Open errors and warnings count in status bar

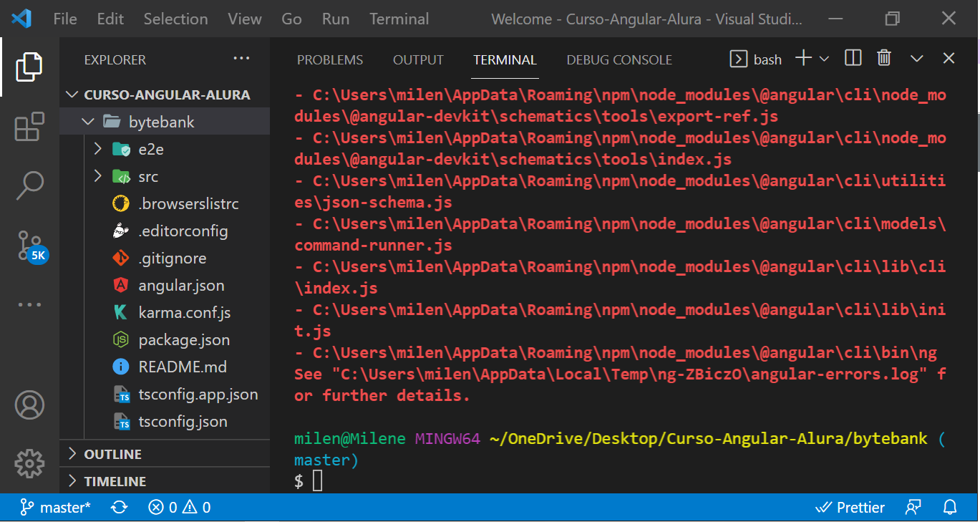[179, 508]
